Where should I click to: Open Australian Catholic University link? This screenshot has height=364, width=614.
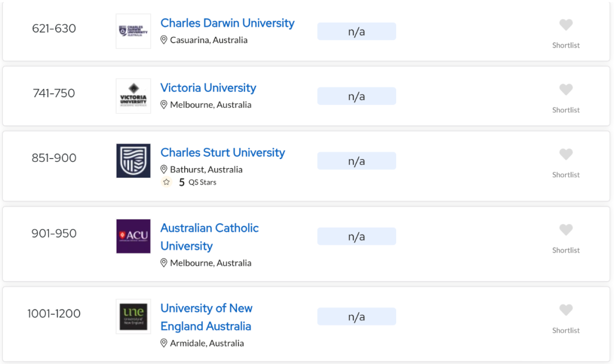point(209,237)
